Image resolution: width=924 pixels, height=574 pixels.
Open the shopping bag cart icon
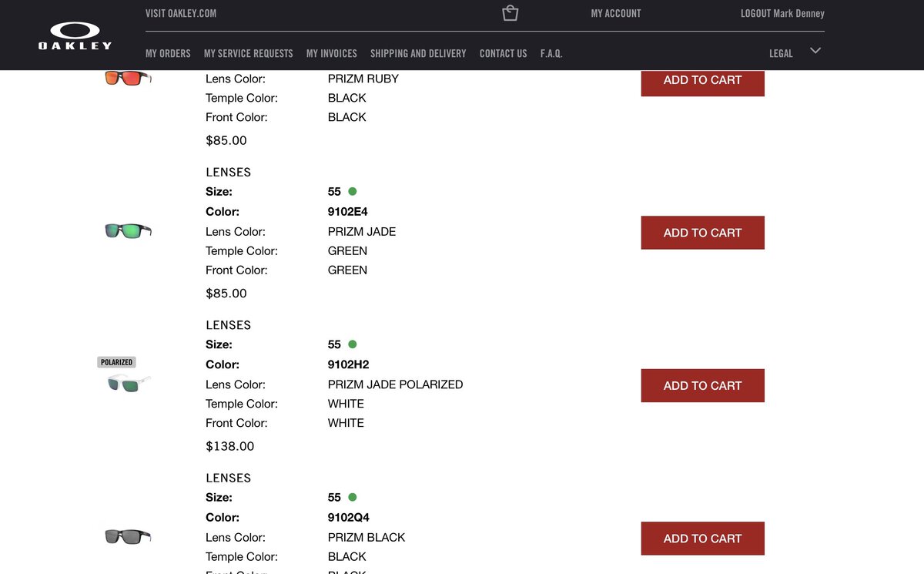(510, 13)
